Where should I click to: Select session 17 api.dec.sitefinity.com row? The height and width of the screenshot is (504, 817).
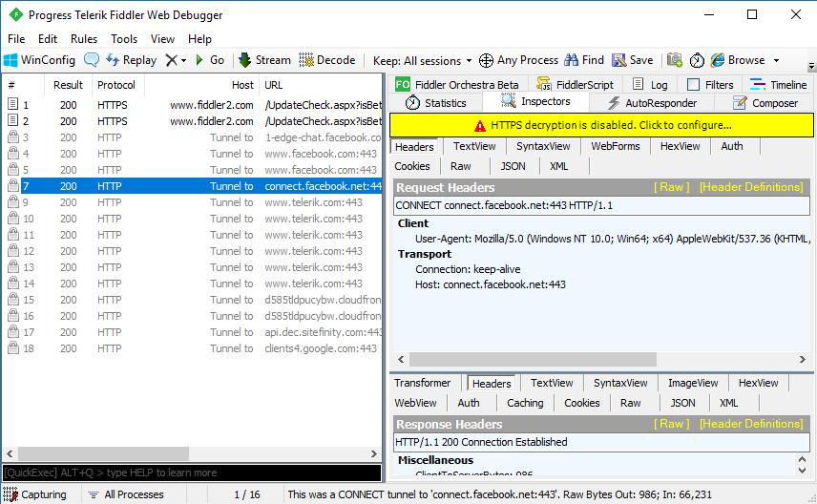point(194,332)
